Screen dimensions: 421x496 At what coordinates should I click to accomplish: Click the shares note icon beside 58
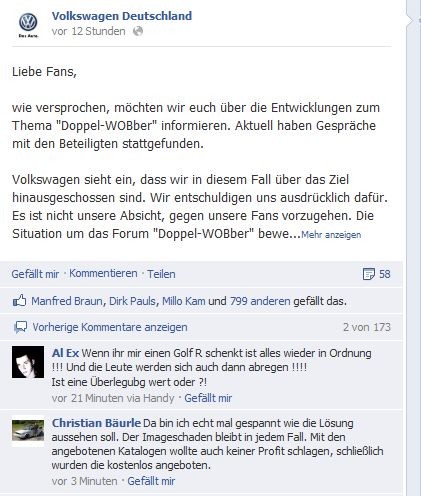(x=368, y=274)
